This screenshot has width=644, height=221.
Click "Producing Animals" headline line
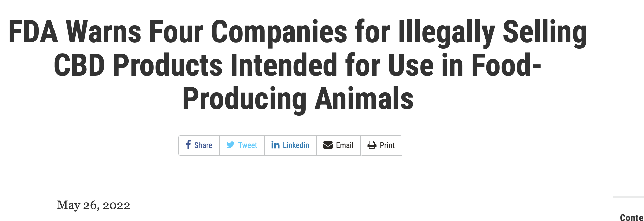[298, 99]
